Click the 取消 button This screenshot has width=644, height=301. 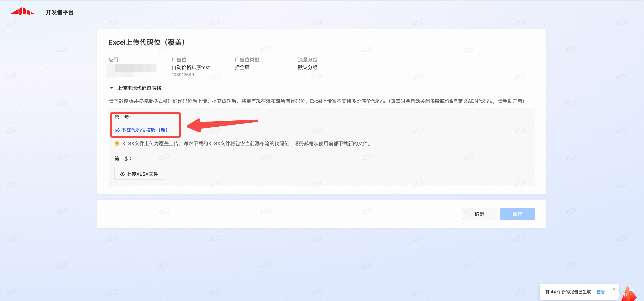[x=479, y=214]
